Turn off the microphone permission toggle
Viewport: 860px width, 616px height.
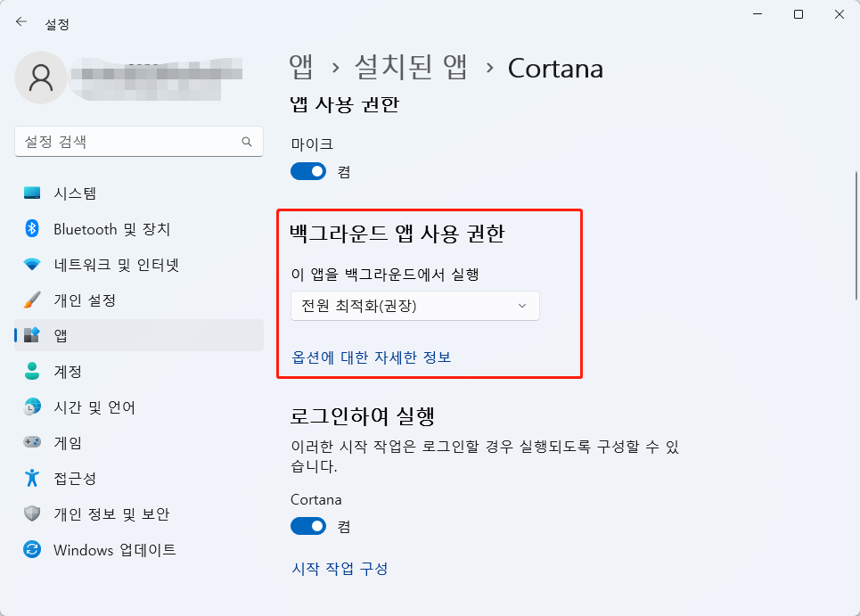point(308,171)
